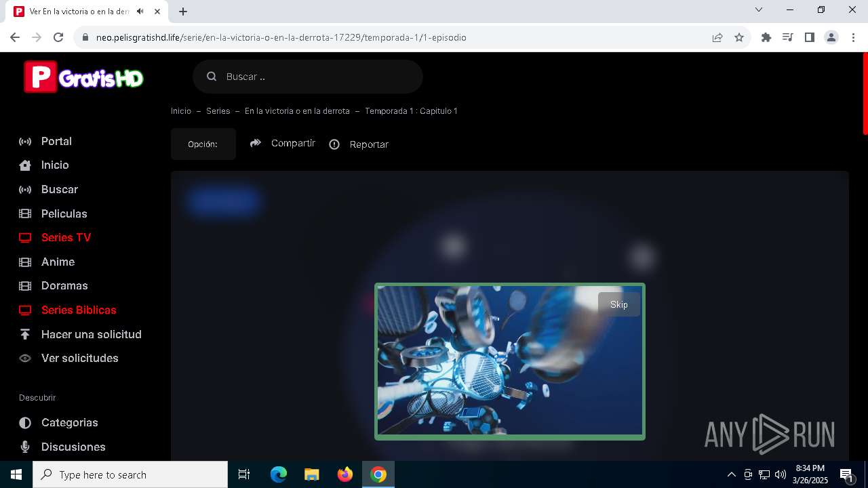Click the Inicio home icon
The width and height of the screenshot is (868, 488).
coord(25,165)
